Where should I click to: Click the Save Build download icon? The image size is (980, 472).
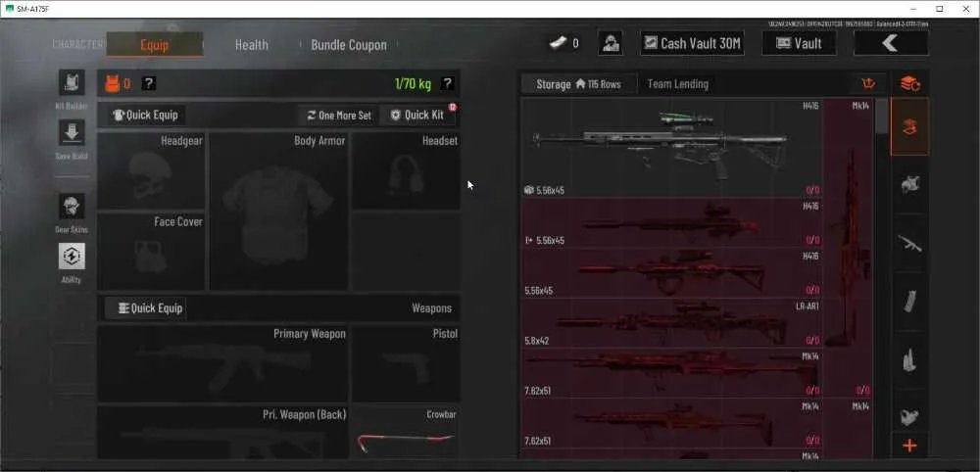(x=72, y=132)
